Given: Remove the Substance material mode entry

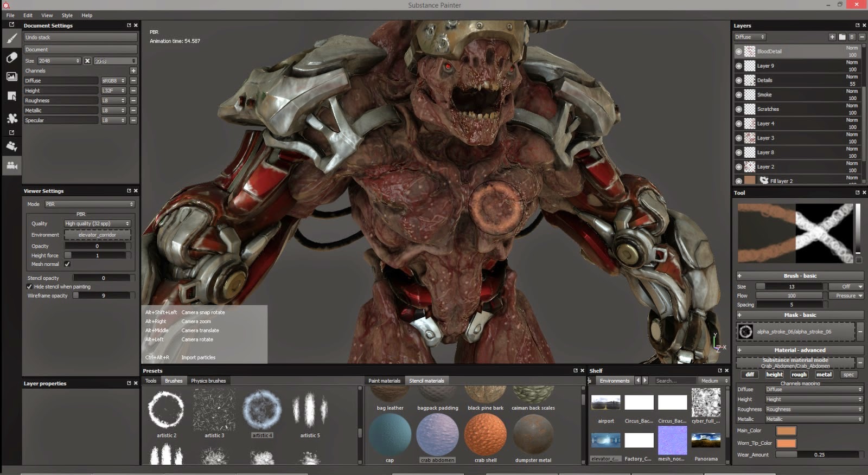Looking at the screenshot, I should pyautogui.click(x=860, y=362).
